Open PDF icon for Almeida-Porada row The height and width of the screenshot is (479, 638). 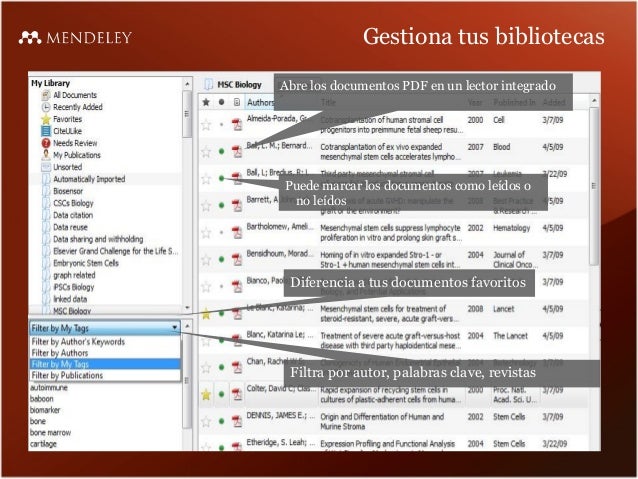click(237, 125)
